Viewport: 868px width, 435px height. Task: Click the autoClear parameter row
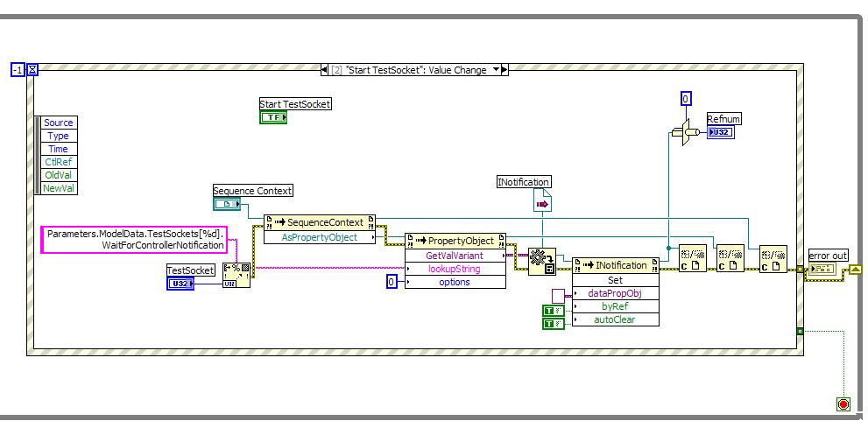point(616,319)
